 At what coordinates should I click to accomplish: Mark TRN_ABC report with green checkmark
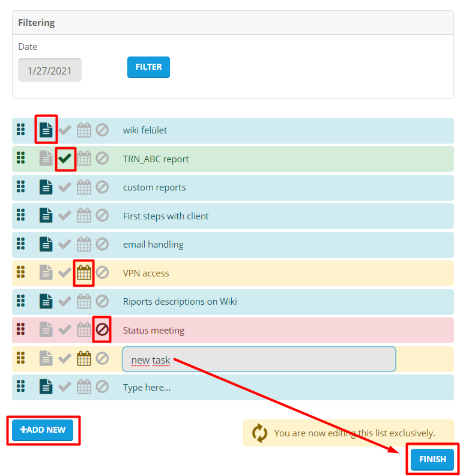click(65, 159)
